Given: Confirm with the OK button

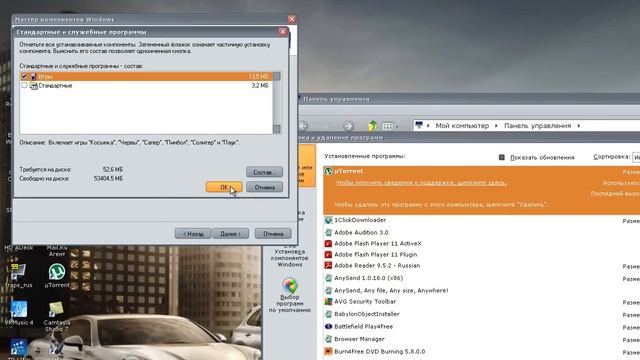Looking at the screenshot, I should coord(224,187).
